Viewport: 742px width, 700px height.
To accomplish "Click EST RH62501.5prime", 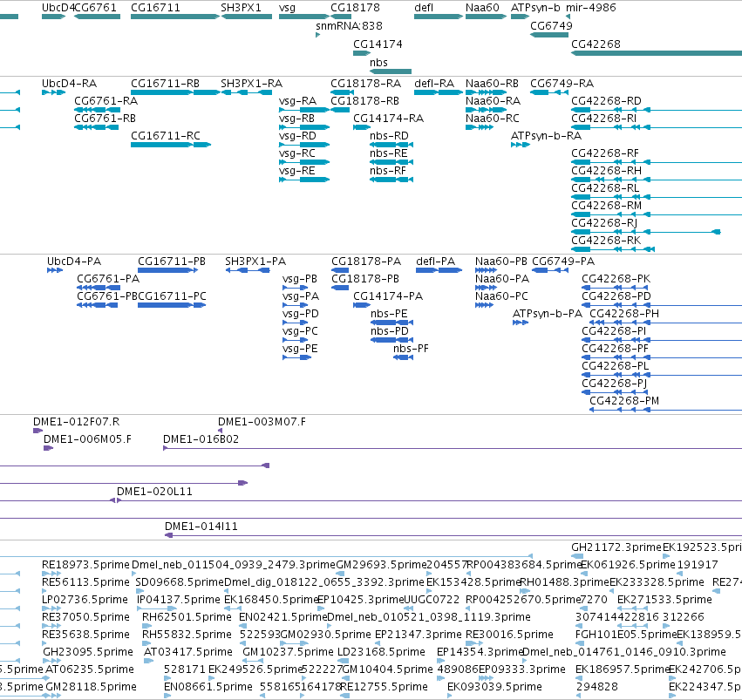I will coord(187,617).
